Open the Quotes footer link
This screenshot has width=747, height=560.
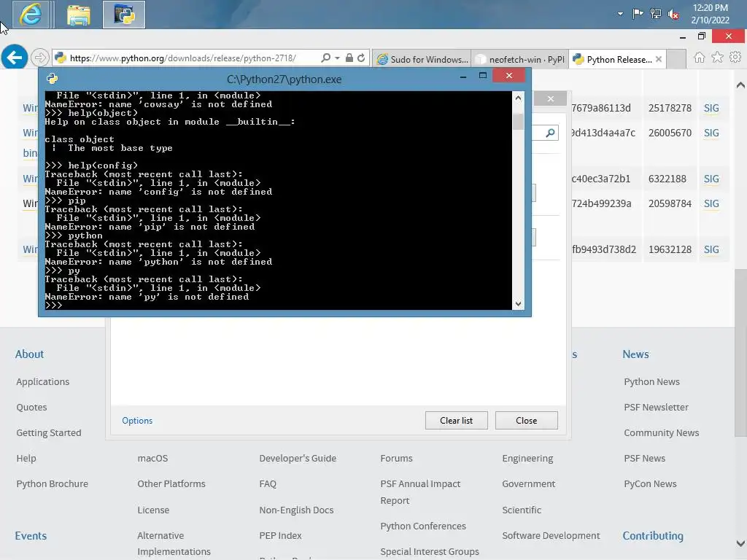[x=31, y=408]
